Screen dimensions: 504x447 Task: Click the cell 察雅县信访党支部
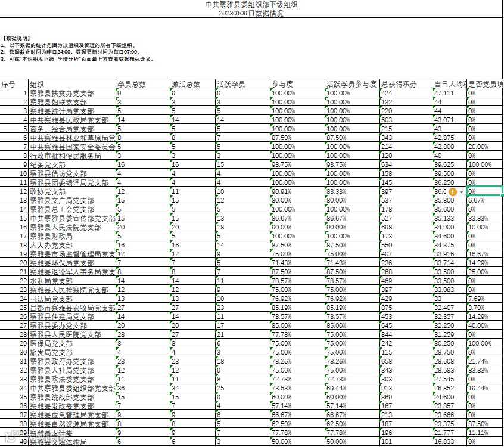tap(72, 173)
